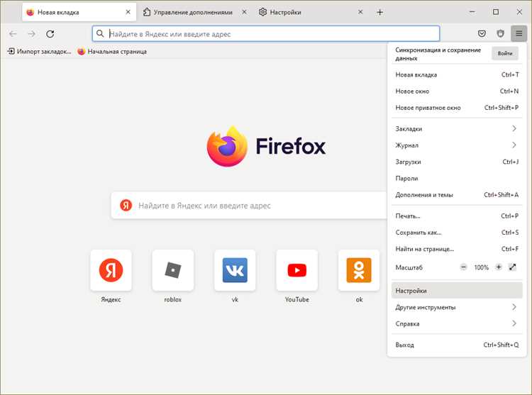This screenshot has height=395, width=532.
Task: Increase zoom with plus button
Action: coord(499,267)
